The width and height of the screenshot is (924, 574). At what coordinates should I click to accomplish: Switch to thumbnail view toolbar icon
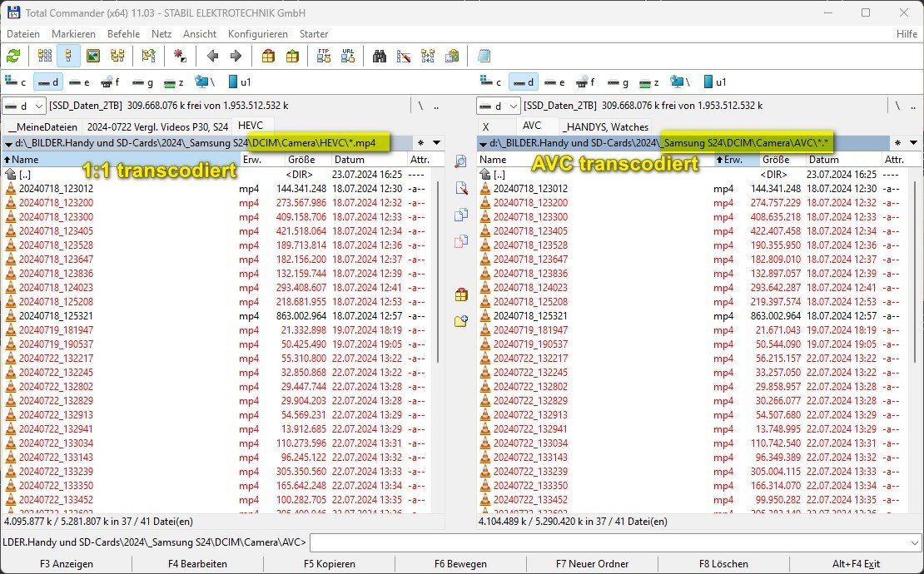tap(93, 57)
